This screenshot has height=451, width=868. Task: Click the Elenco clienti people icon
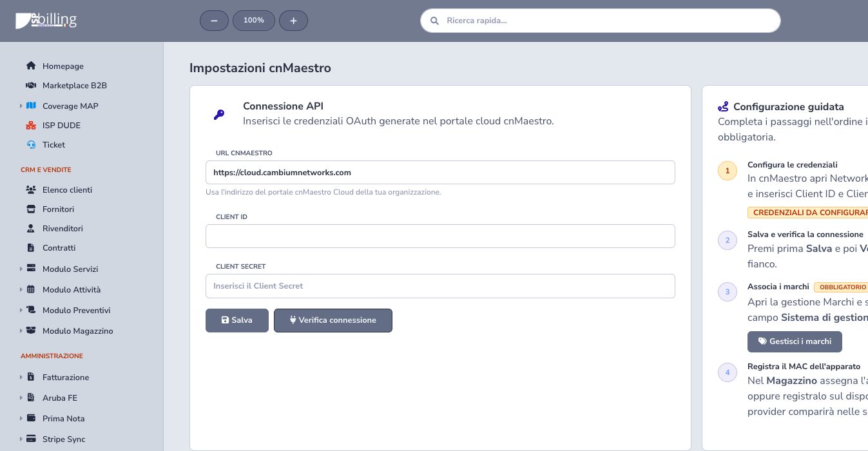pyautogui.click(x=30, y=189)
